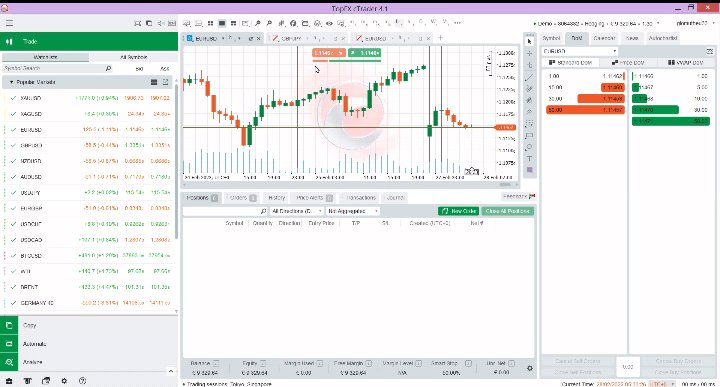Open the Copy section
The height and width of the screenshot is (387, 720).
89,325
